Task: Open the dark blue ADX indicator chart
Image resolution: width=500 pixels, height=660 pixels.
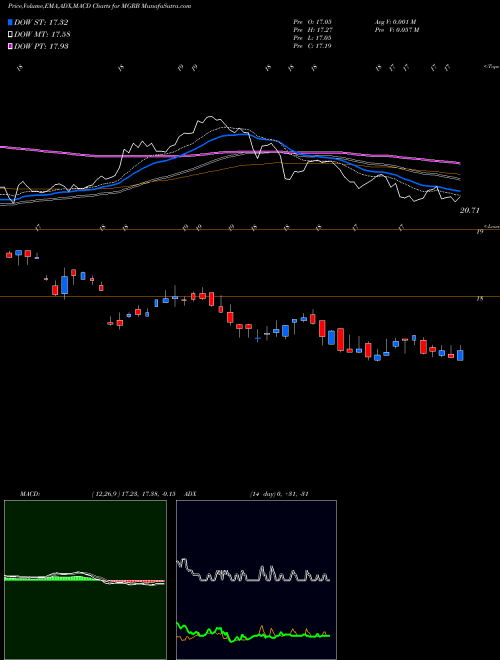Action: (x=256, y=580)
